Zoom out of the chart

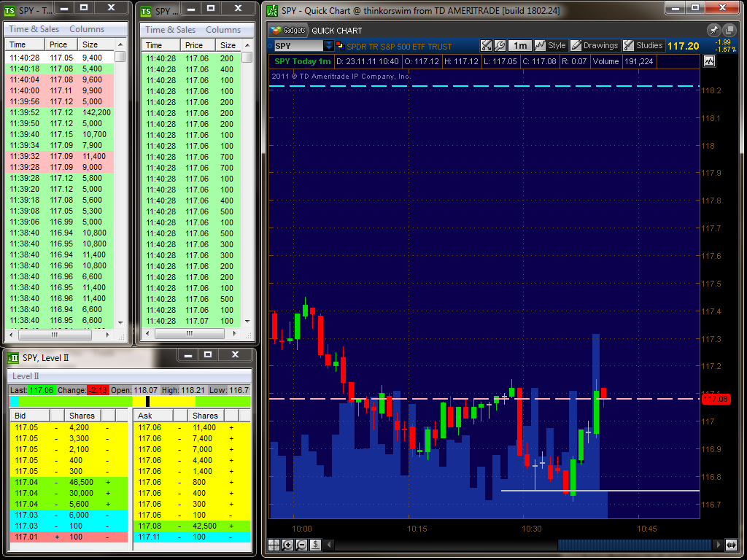[301, 545]
